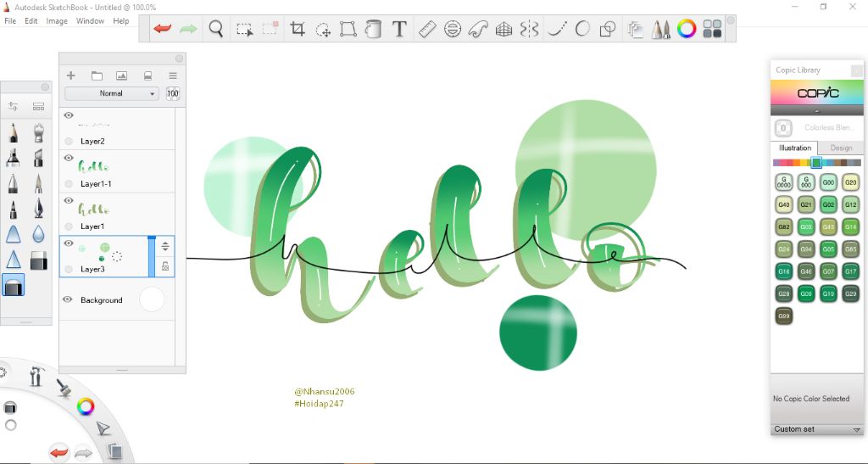The height and width of the screenshot is (464, 868).
Task: Enable the Ruler guide
Action: pos(427,29)
